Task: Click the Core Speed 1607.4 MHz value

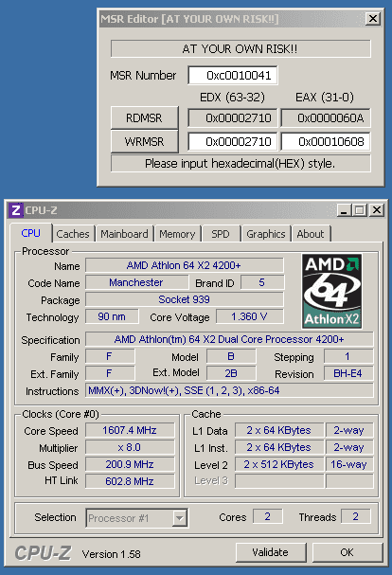Action: point(130,430)
